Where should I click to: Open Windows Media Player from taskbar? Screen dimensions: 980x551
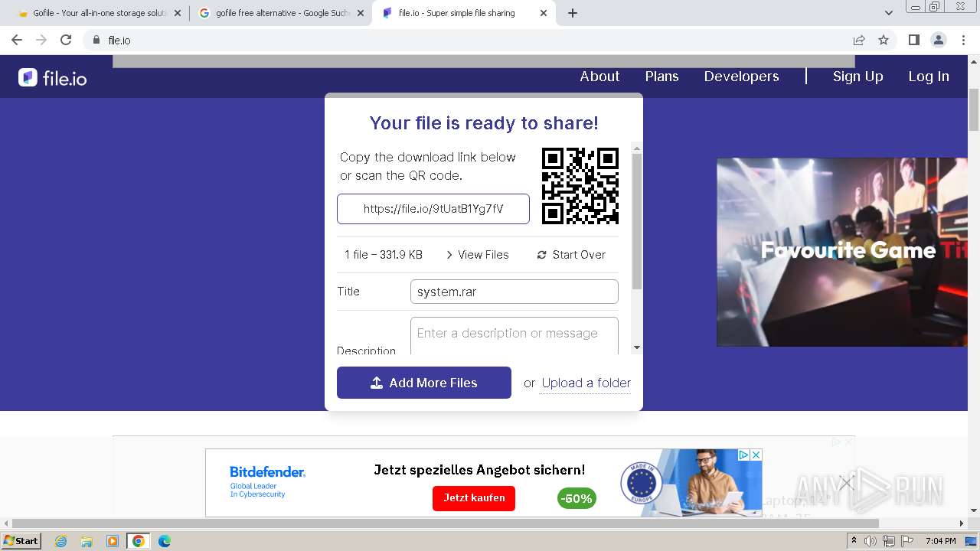(x=113, y=541)
